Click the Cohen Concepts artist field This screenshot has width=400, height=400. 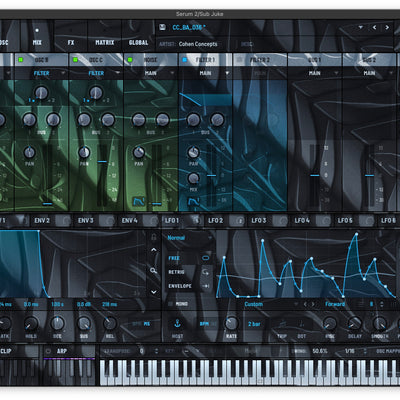(x=198, y=44)
